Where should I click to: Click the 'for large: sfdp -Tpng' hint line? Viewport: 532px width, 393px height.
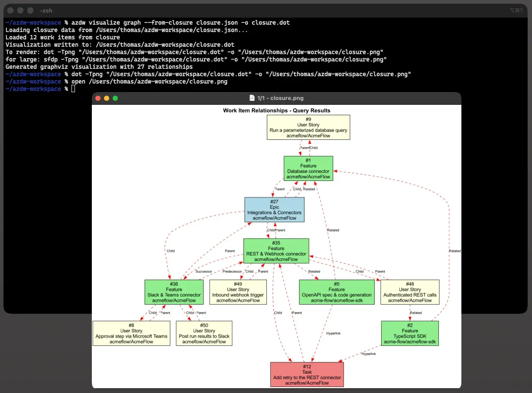coord(196,59)
